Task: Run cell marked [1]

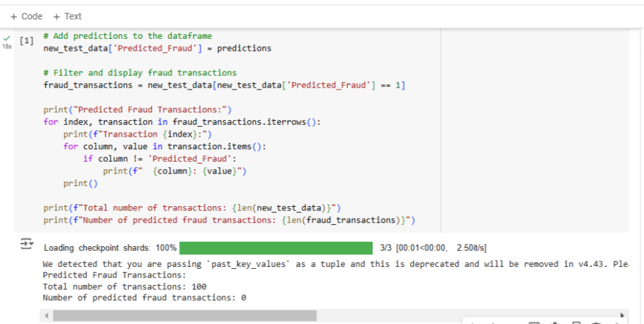Action: [26, 40]
